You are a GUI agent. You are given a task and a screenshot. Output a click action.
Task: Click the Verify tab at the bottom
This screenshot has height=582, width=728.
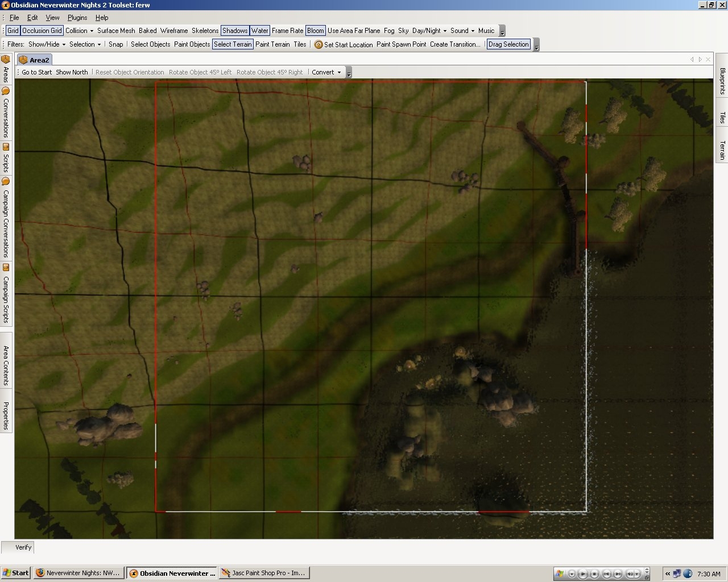click(x=23, y=547)
